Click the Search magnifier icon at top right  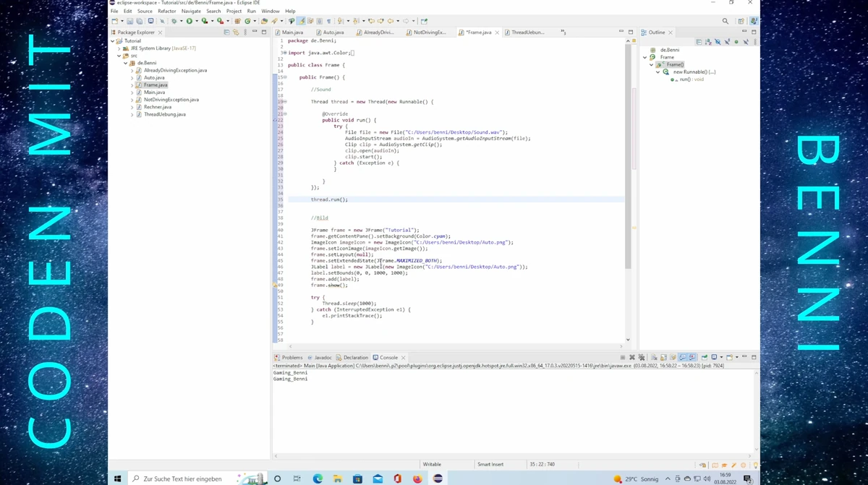[x=726, y=21]
